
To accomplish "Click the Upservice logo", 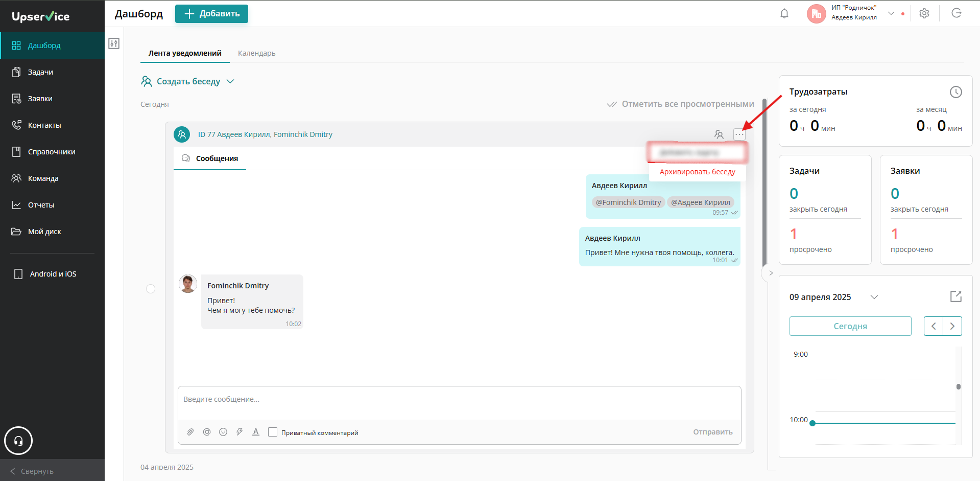I will point(41,16).
